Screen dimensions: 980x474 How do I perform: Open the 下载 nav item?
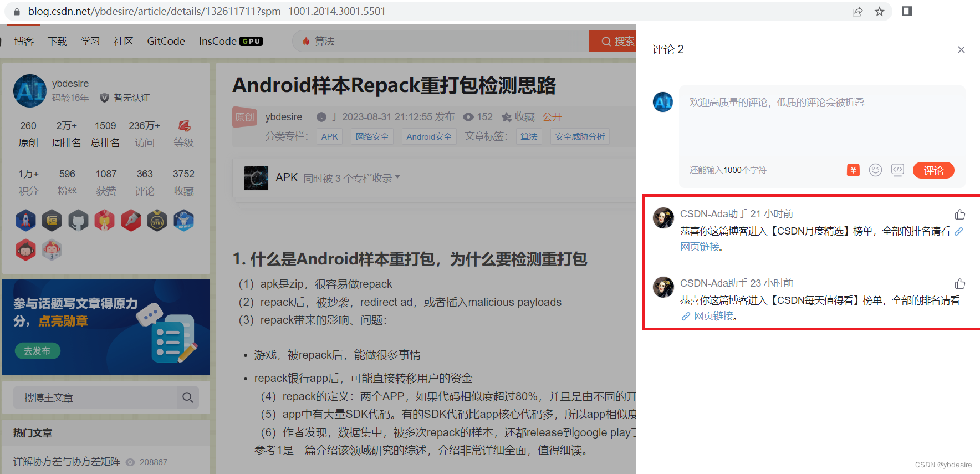57,42
